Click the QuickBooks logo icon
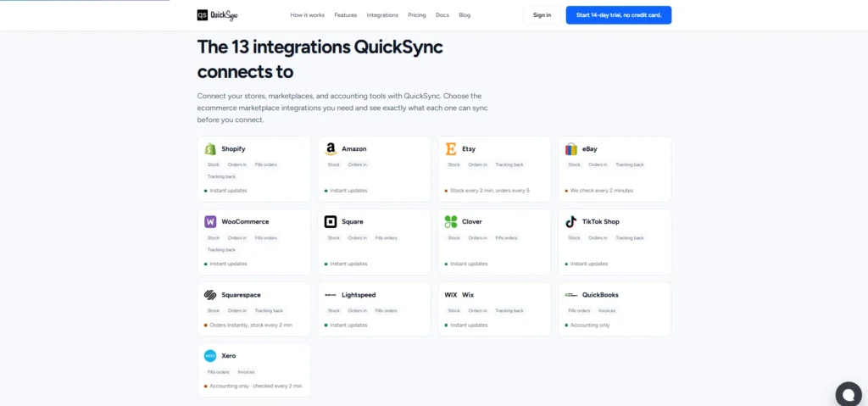Image resolution: width=868 pixels, height=406 pixels. pos(570,295)
